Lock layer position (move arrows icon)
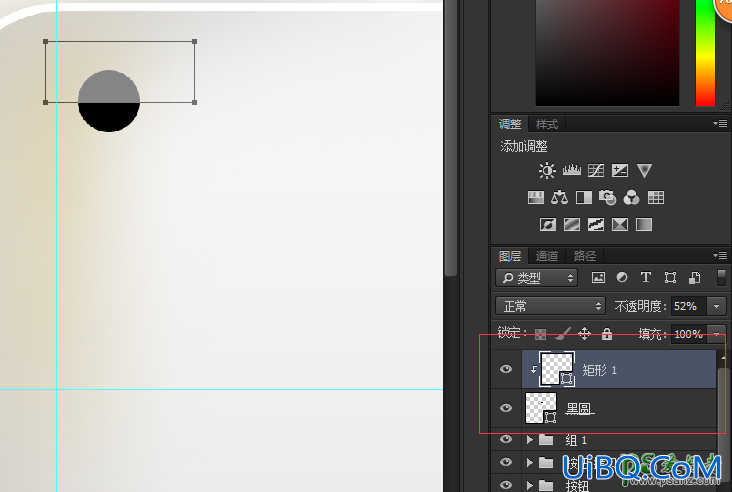 [584, 333]
